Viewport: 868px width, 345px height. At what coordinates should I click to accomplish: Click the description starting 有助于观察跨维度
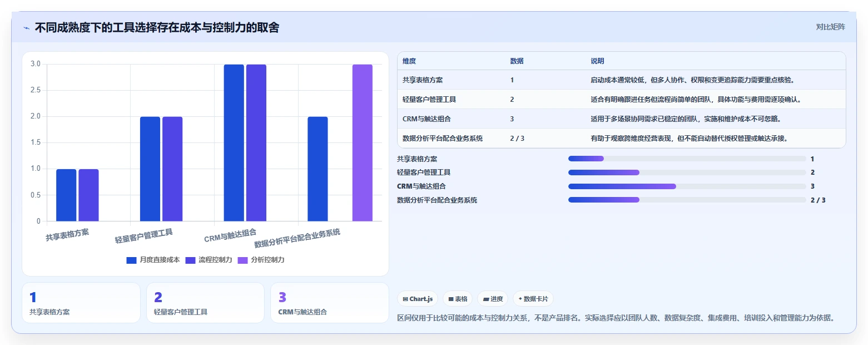tap(689, 139)
